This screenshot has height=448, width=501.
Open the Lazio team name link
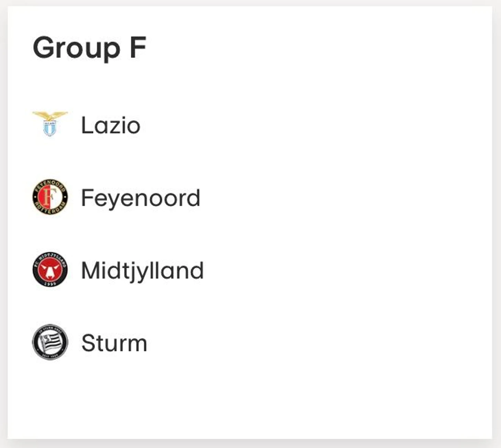[110, 125]
